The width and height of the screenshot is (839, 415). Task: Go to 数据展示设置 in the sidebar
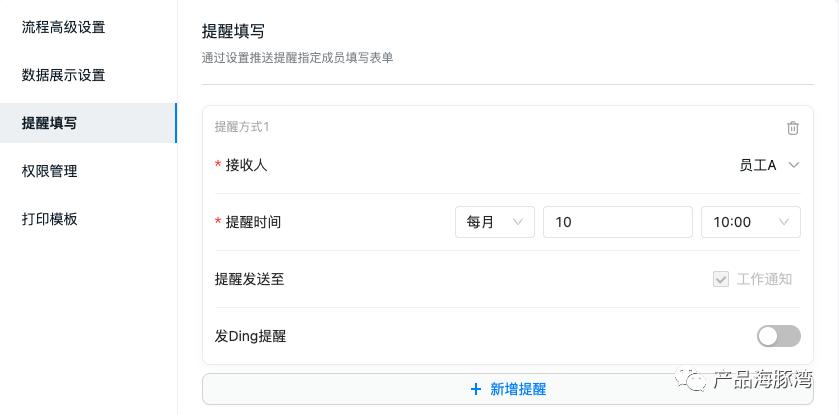63,75
